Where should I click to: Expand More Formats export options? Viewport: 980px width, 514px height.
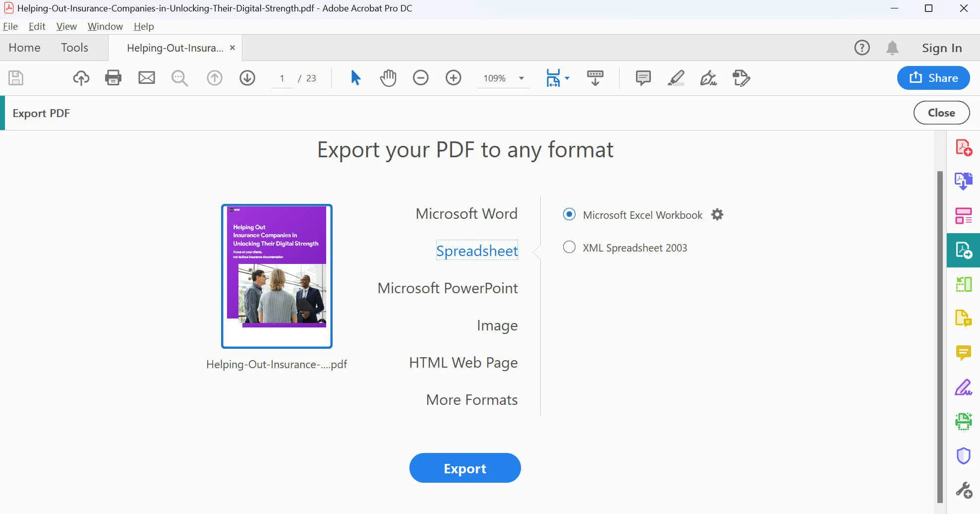[471, 399]
